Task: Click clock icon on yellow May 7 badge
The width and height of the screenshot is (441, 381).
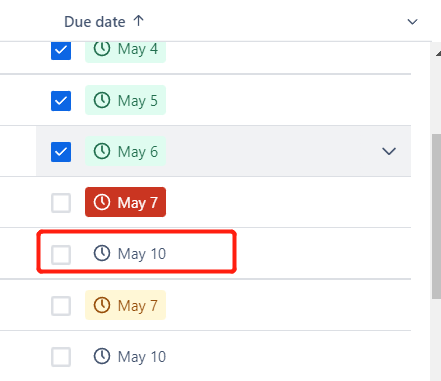Action: click(x=102, y=305)
